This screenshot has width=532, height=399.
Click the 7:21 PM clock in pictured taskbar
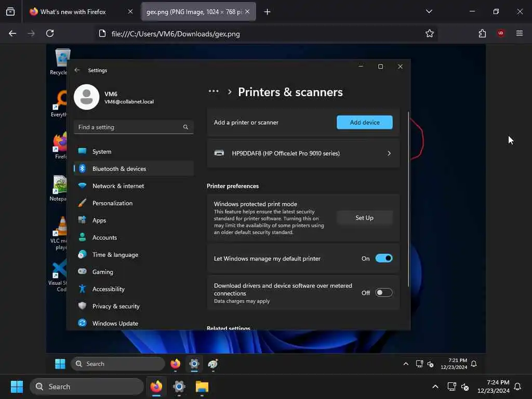coord(454,364)
